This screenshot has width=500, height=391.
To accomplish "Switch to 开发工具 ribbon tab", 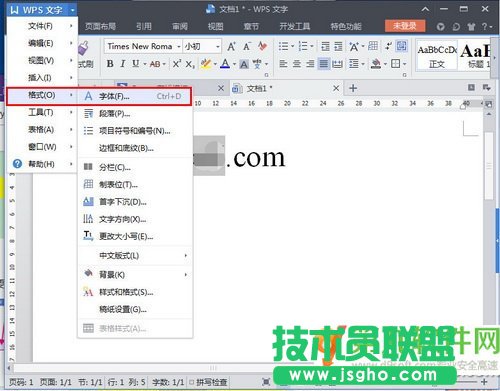I will tap(295, 26).
